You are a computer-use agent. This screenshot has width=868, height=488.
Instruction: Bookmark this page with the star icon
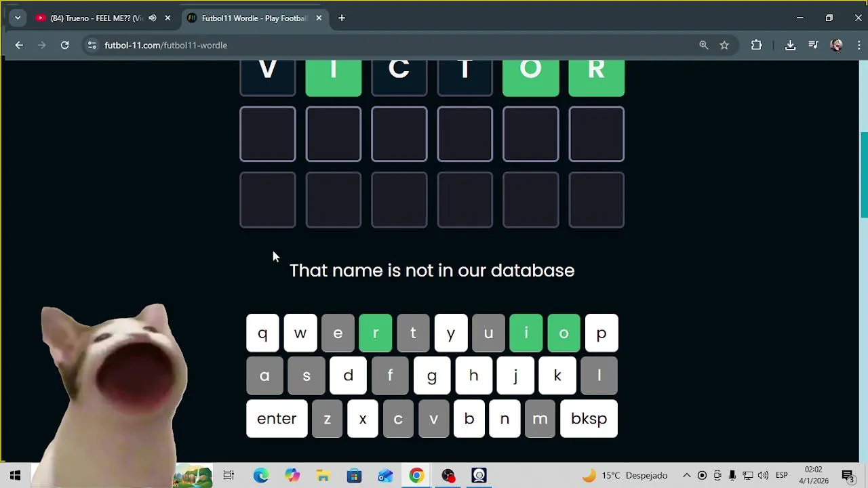(x=724, y=45)
